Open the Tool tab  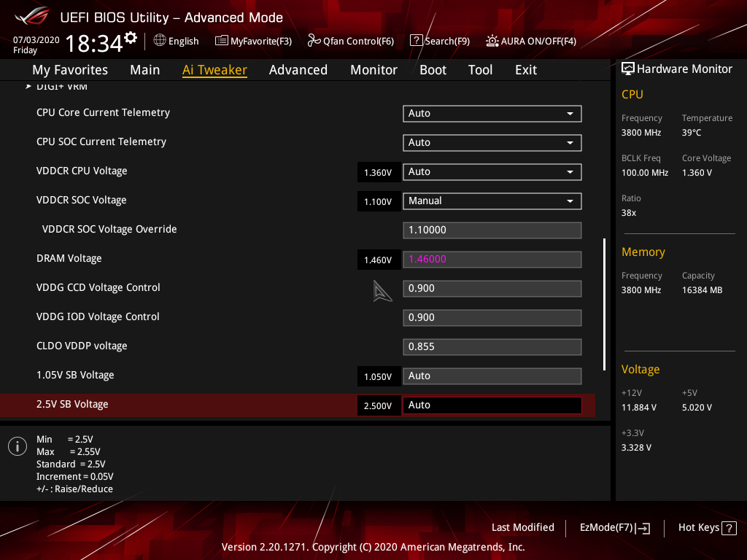(x=480, y=70)
